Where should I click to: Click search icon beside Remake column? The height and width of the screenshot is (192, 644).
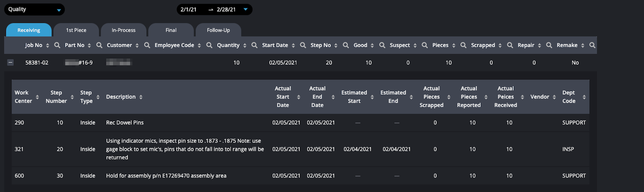pos(592,45)
